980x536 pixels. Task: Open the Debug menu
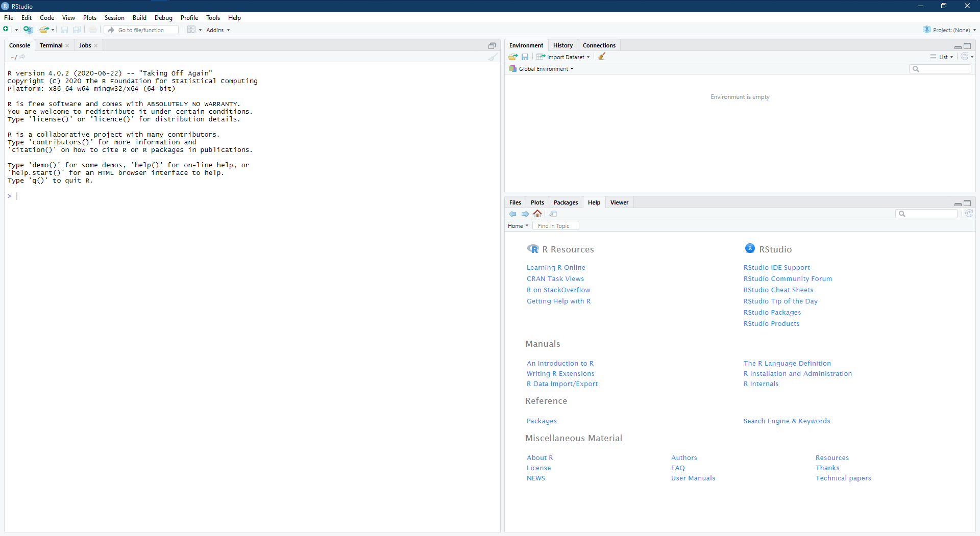[163, 18]
